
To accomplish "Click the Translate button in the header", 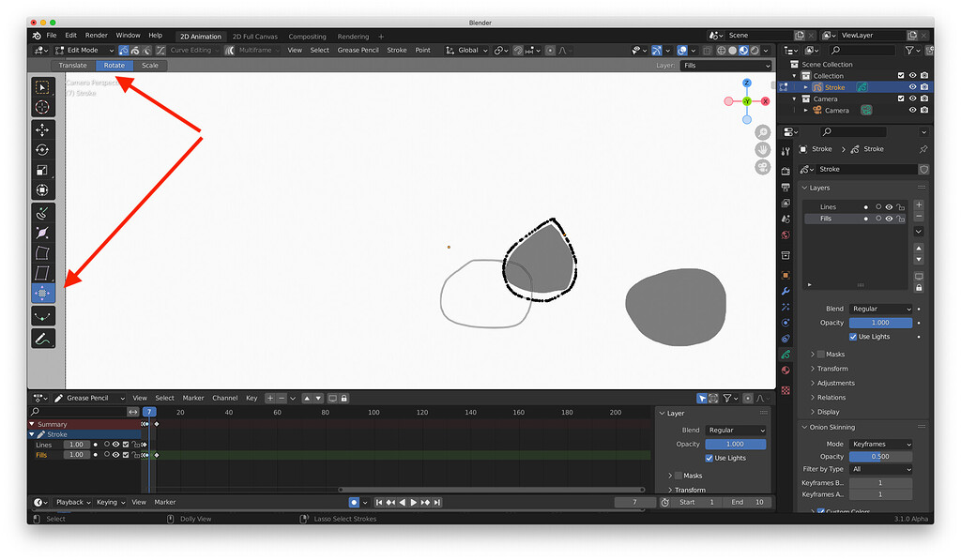I will (73, 65).
